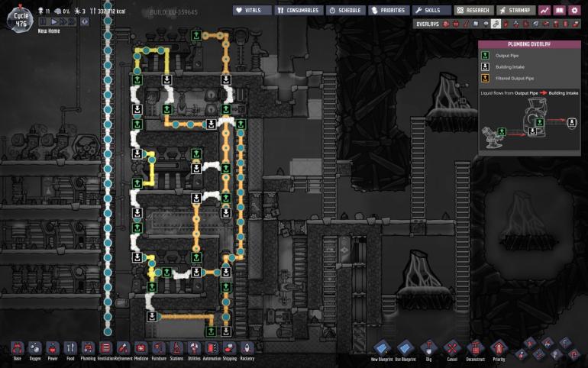588x368 pixels.
Task: Open the Stations build category
Action: coord(176,350)
